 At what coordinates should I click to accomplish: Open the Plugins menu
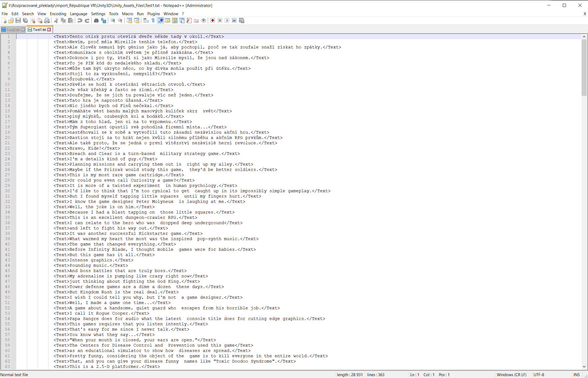[x=153, y=14]
